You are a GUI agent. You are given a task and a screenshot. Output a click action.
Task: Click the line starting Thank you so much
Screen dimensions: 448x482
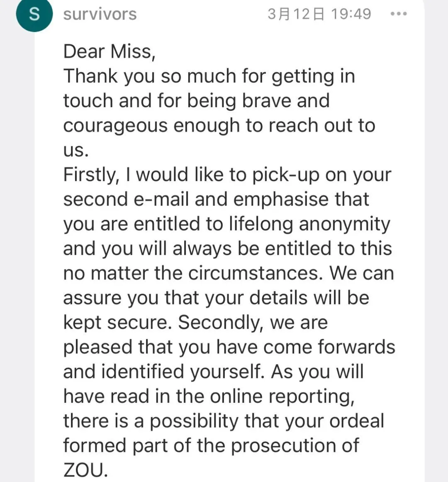tap(209, 76)
